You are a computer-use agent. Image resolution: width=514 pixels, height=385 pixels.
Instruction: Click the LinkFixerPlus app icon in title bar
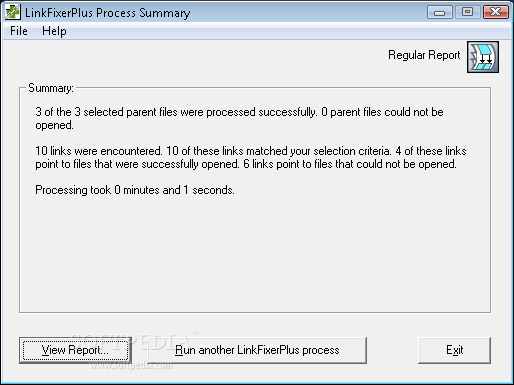click(x=13, y=12)
